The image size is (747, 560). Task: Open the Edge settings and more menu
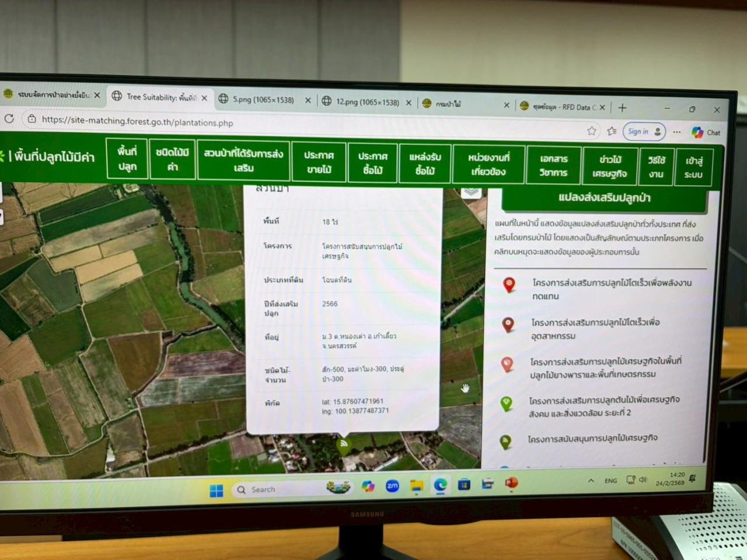pos(677,132)
